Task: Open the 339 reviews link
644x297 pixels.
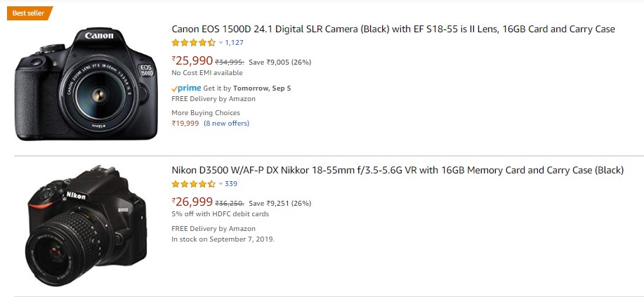Action: [231, 184]
